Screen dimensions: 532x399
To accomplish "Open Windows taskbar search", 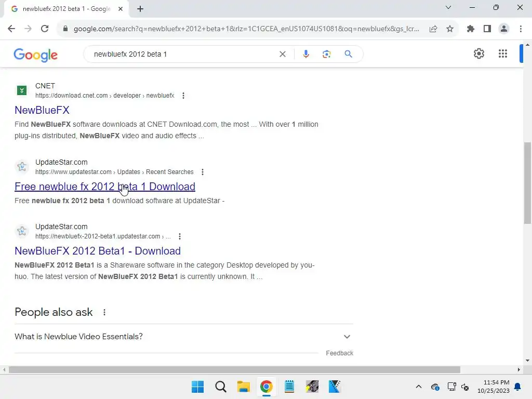I will coord(220,387).
